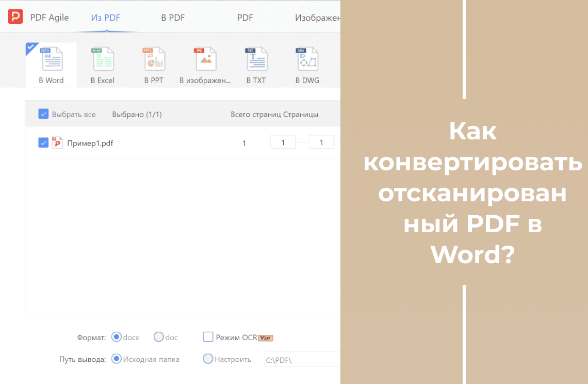This screenshot has height=384, width=588.
Task: Open the PDF tab
Action: (x=245, y=18)
